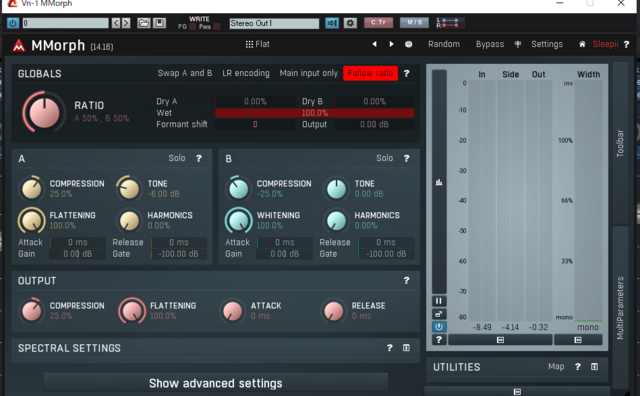Open the host gear settings icon
The height and width of the screenshot is (396, 640).
(x=350, y=23)
